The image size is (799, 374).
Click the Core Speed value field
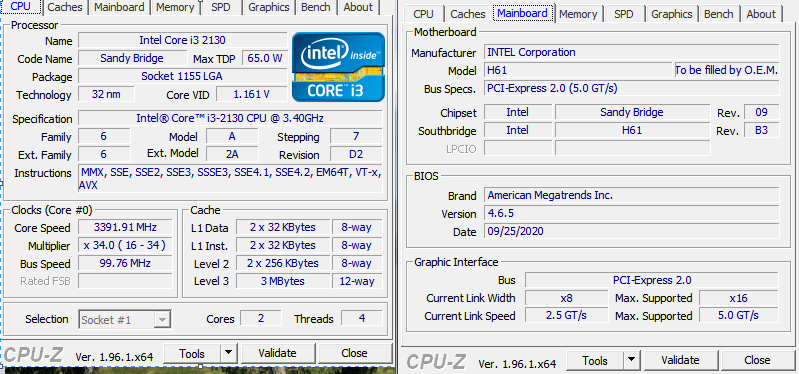125,227
